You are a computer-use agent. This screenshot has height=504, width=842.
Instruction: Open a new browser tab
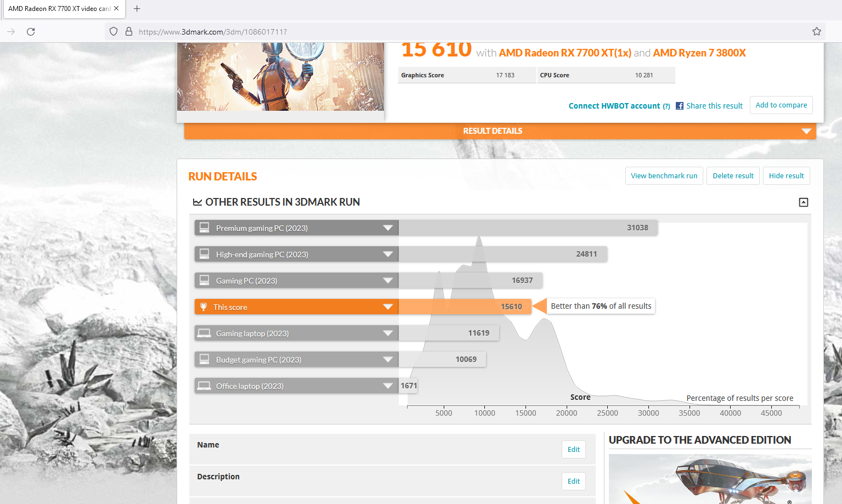click(x=137, y=9)
